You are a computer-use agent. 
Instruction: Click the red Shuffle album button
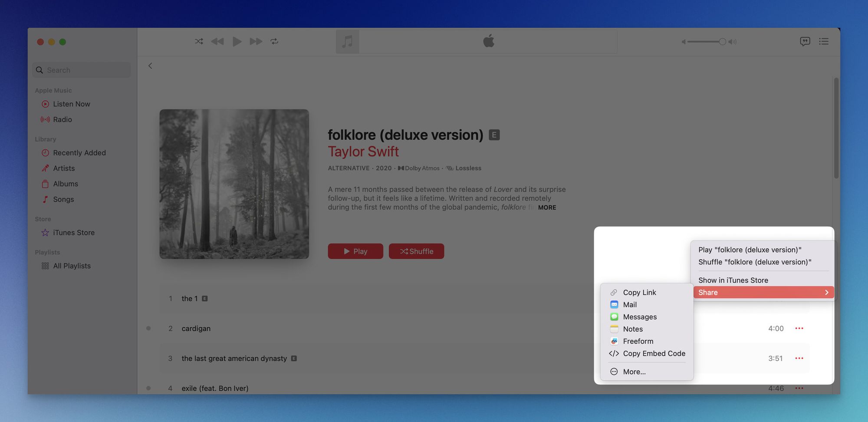416,251
